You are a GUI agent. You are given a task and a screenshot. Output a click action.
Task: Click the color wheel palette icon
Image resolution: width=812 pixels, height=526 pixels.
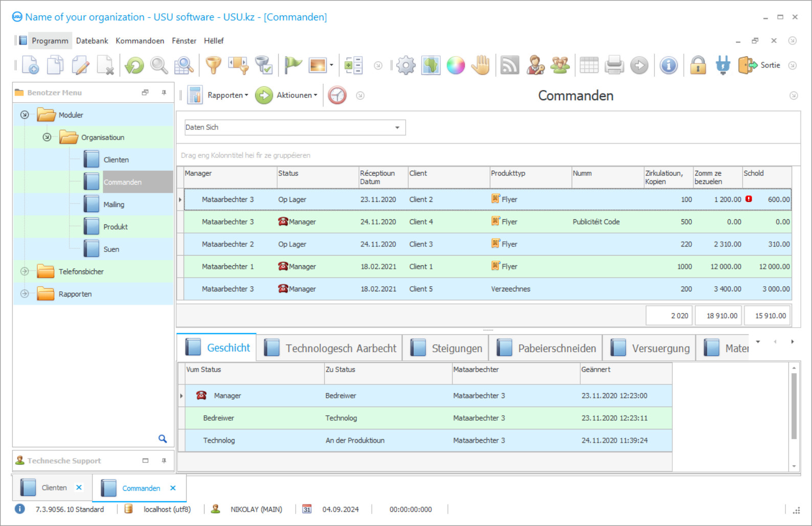pyautogui.click(x=456, y=65)
